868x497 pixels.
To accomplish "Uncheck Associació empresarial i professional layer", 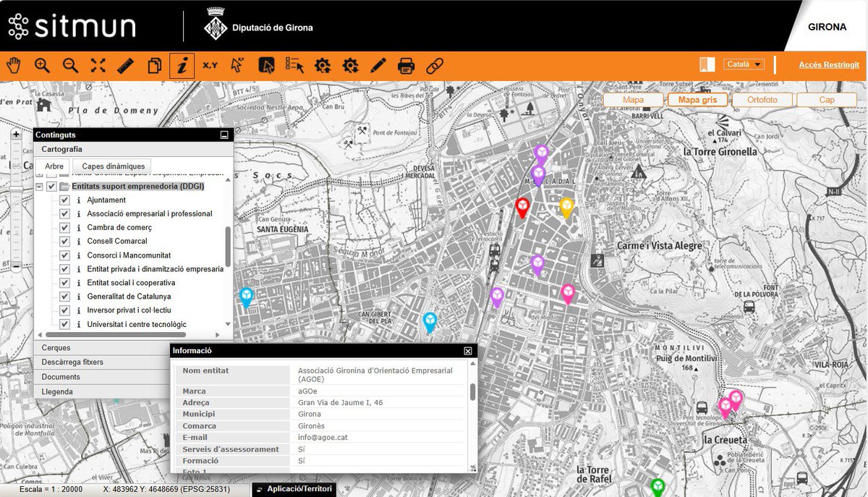I will 64,214.
